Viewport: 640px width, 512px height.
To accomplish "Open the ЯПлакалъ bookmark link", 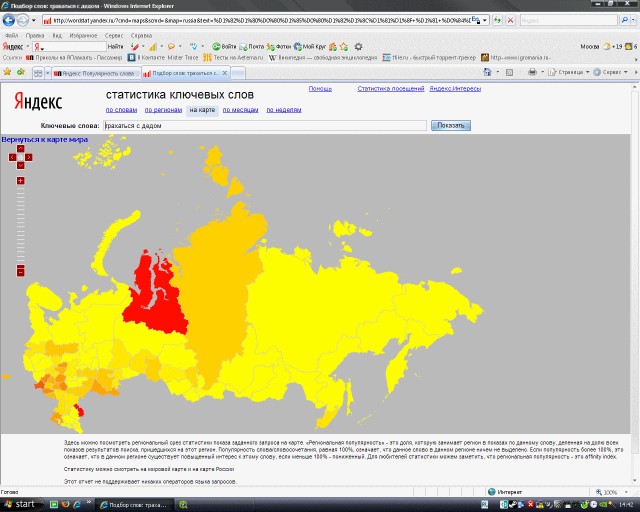I will pos(74,58).
